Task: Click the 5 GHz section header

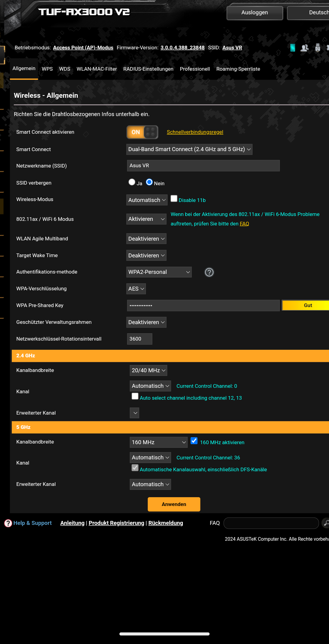Action: [x=170, y=427]
